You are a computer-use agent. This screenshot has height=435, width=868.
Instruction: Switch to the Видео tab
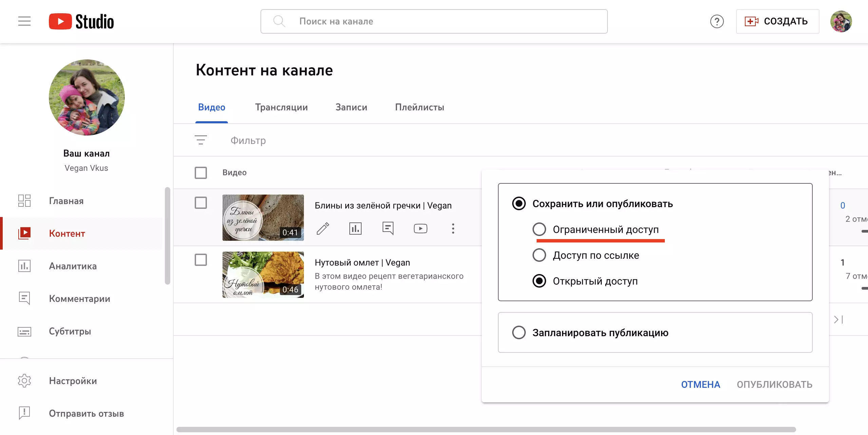click(212, 107)
